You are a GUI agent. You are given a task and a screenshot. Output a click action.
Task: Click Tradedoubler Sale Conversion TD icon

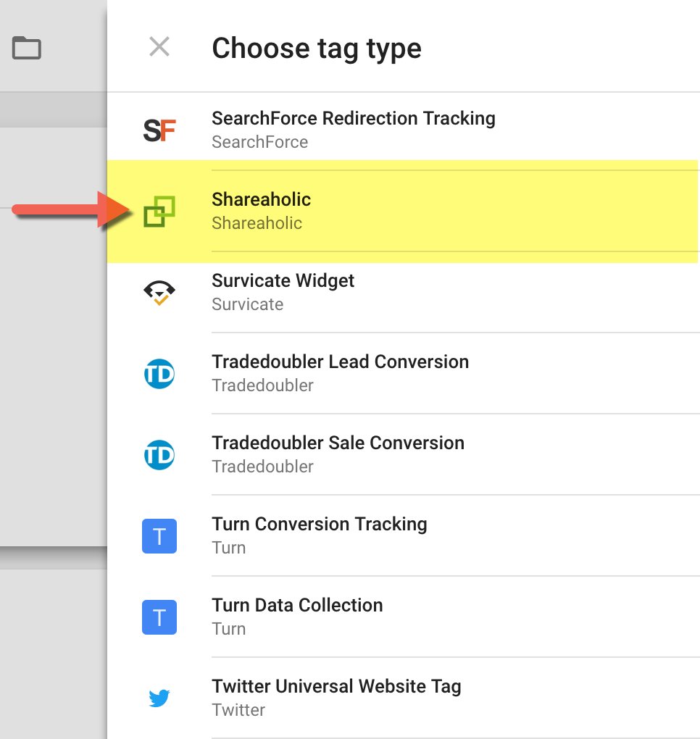coord(159,455)
